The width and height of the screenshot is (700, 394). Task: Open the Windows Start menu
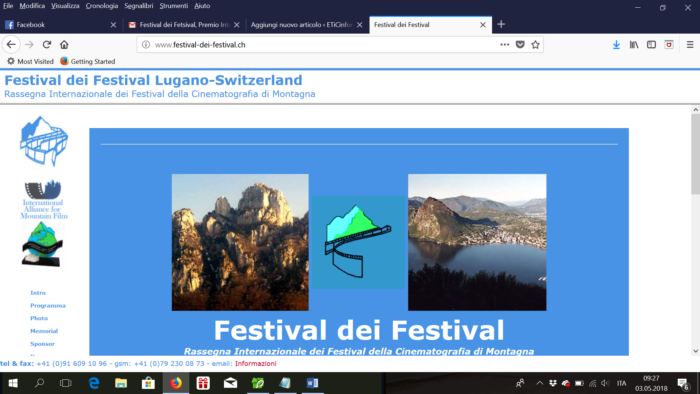12,383
